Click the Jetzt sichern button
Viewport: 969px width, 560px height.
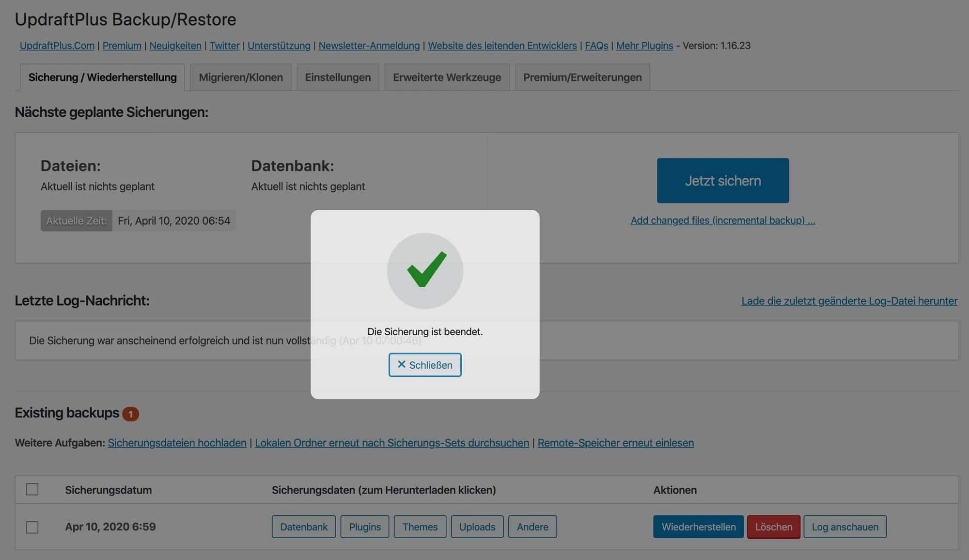coord(722,180)
